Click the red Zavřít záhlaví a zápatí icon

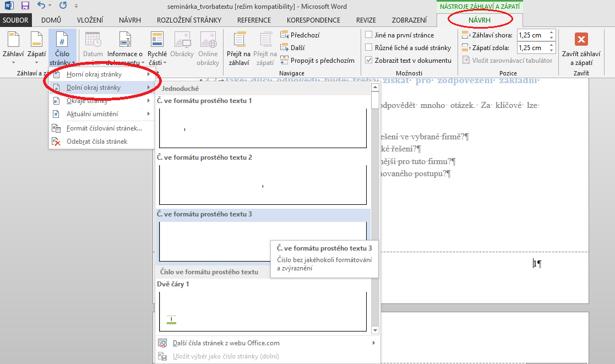click(x=581, y=40)
